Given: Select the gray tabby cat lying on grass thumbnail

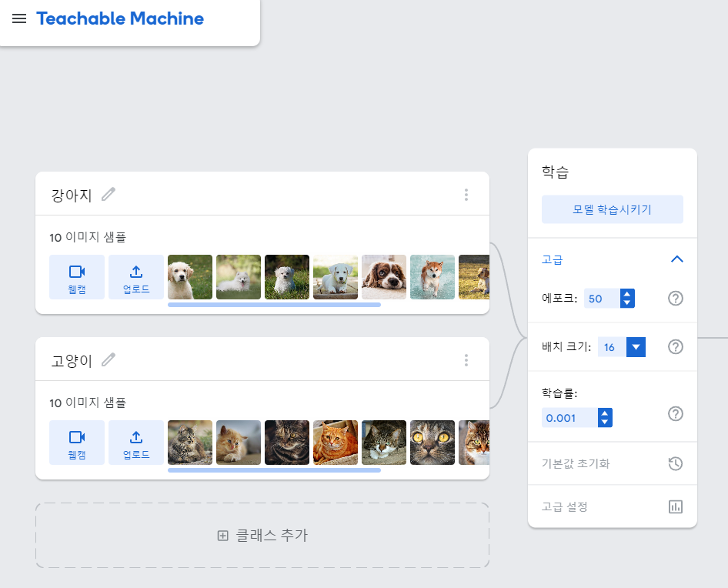Looking at the screenshot, I should pos(190,443).
